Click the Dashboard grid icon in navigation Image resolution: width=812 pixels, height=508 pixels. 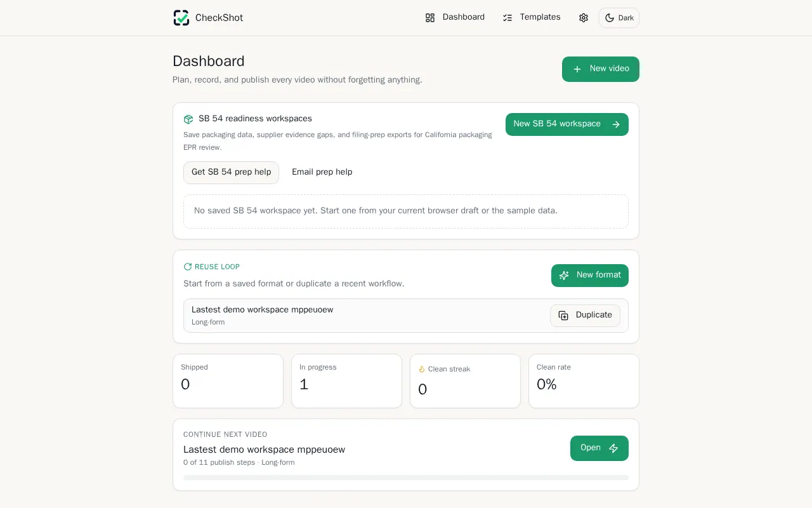(x=430, y=18)
